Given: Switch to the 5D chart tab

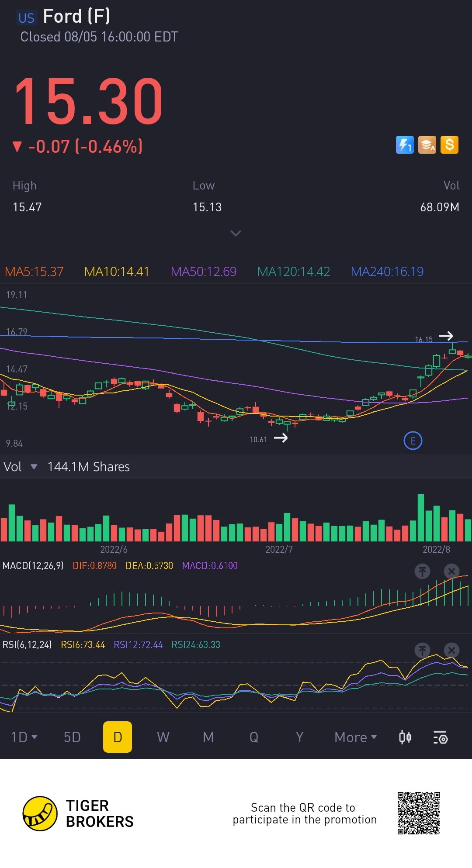Looking at the screenshot, I should (72, 737).
